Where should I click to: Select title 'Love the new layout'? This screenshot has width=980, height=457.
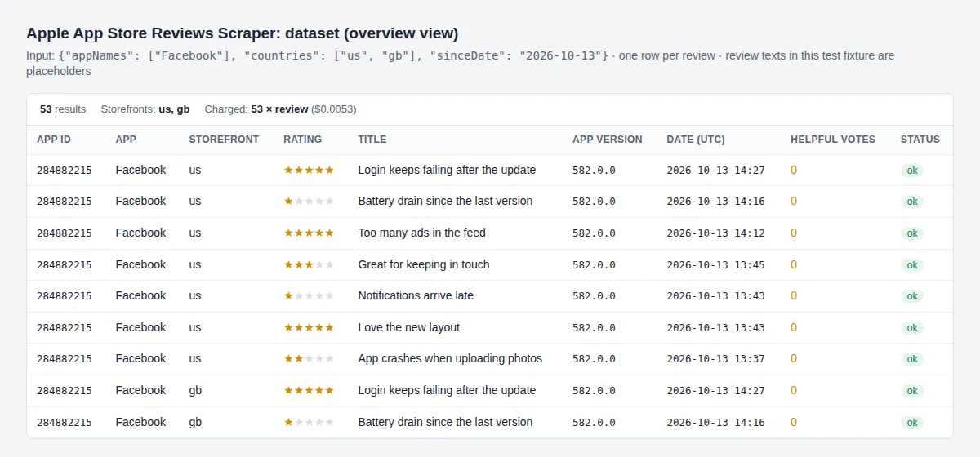408,327
